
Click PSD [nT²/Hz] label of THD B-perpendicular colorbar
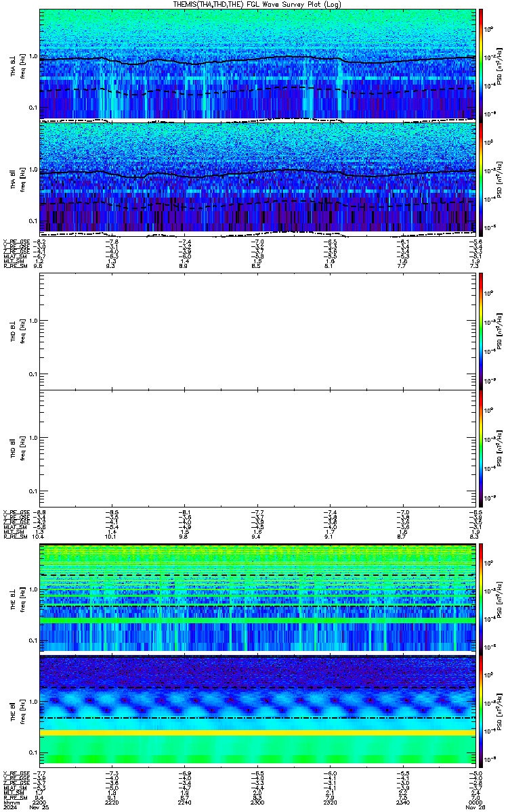coord(499,332)
